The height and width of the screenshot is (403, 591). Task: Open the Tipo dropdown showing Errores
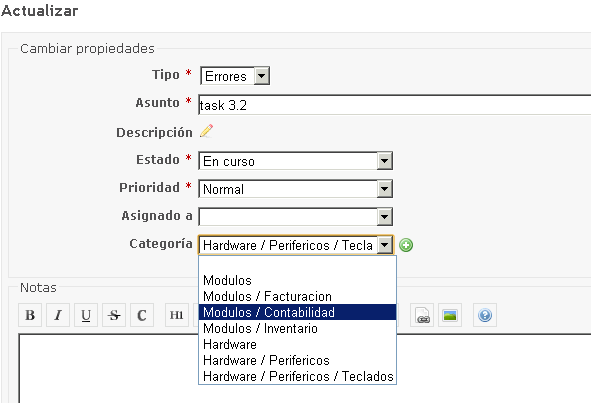(x=235, y=76)
